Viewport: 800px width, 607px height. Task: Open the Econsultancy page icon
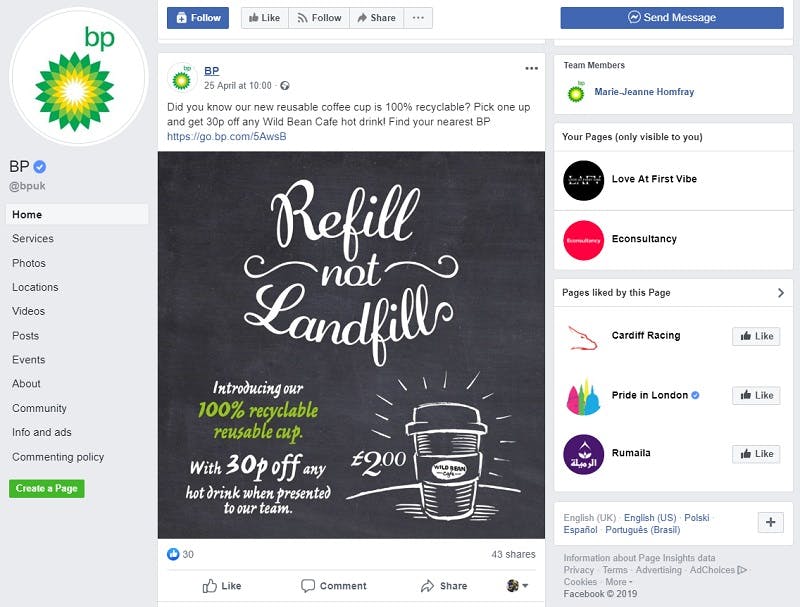click(583, 240)
